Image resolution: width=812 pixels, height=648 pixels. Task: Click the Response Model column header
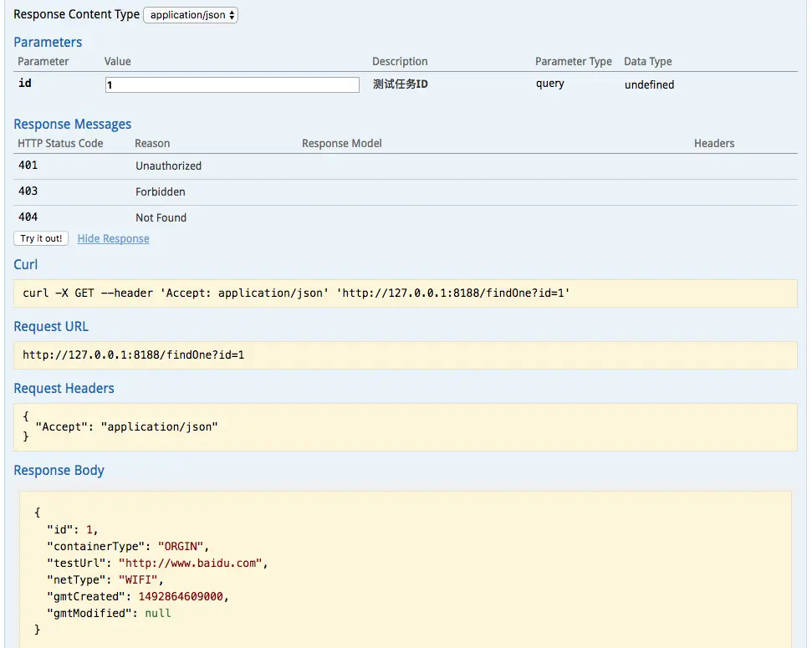click(341, 143)
